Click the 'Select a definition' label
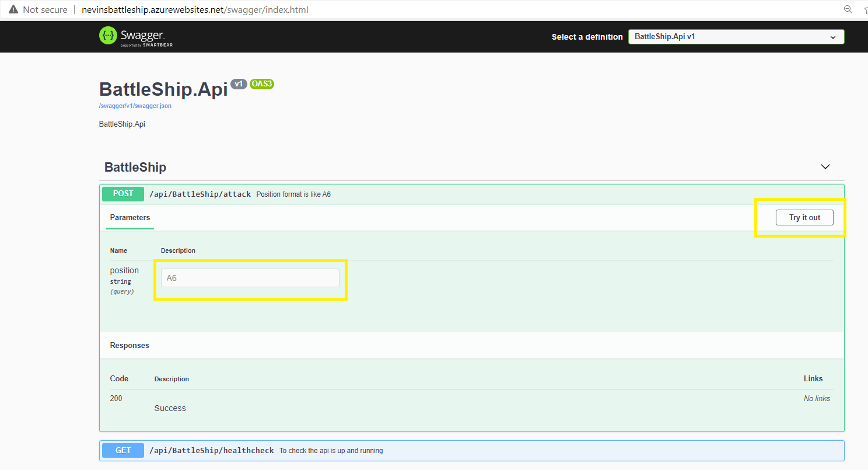Screen dimensions: 868x470 pyautogui.click(x=587, y=37)
